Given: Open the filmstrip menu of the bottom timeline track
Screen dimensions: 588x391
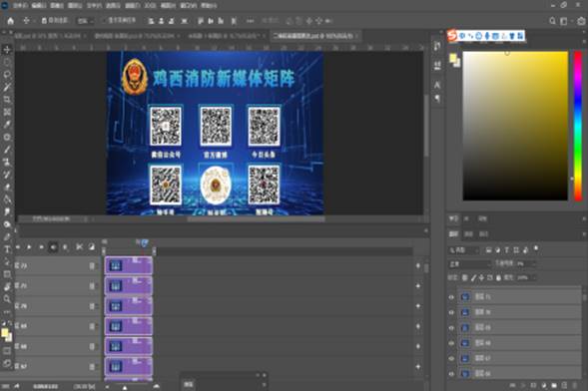Looking at the screenshot, I should tap(92, 367).
